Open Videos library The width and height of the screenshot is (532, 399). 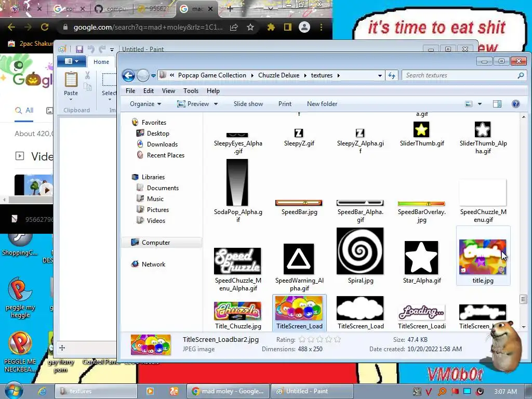156,220
